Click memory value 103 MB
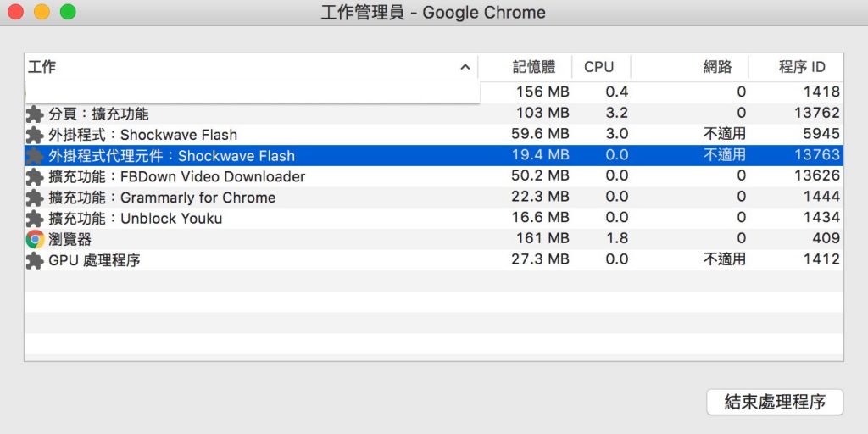 542,113
